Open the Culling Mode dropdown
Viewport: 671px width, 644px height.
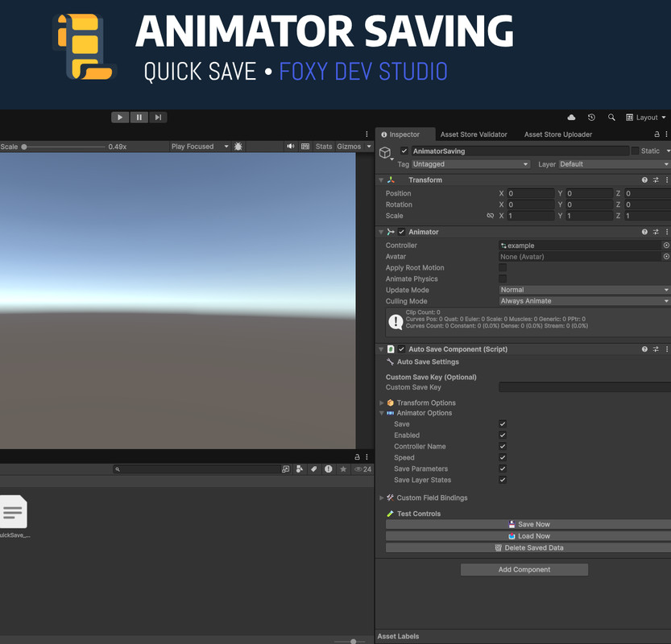[584, 301]
